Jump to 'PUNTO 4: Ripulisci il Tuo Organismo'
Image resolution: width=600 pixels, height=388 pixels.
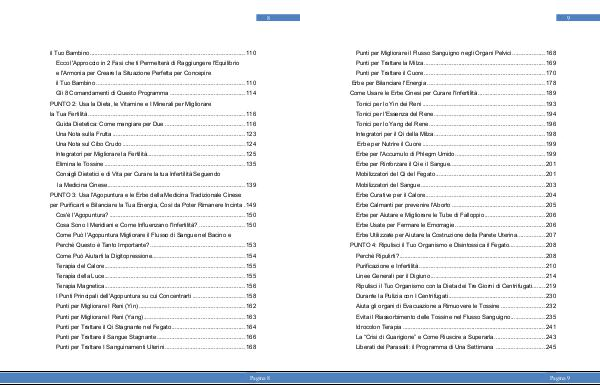coord(453,245)
